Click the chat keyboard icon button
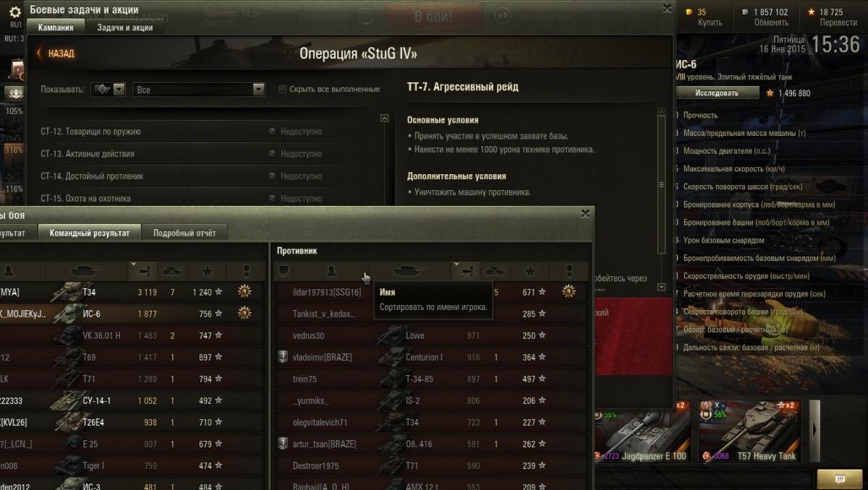 (x=839, y=478)
